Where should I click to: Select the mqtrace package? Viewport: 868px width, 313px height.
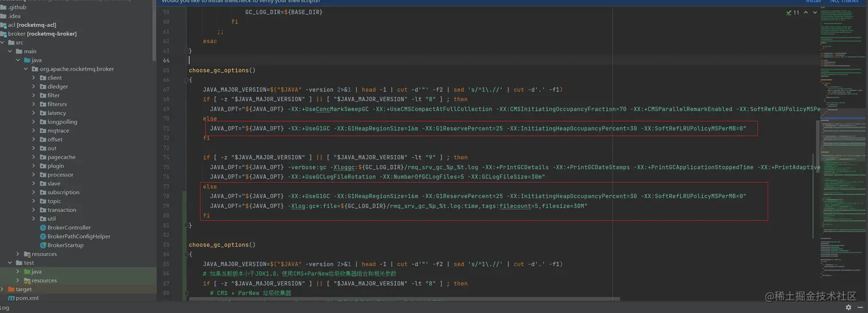58,131
